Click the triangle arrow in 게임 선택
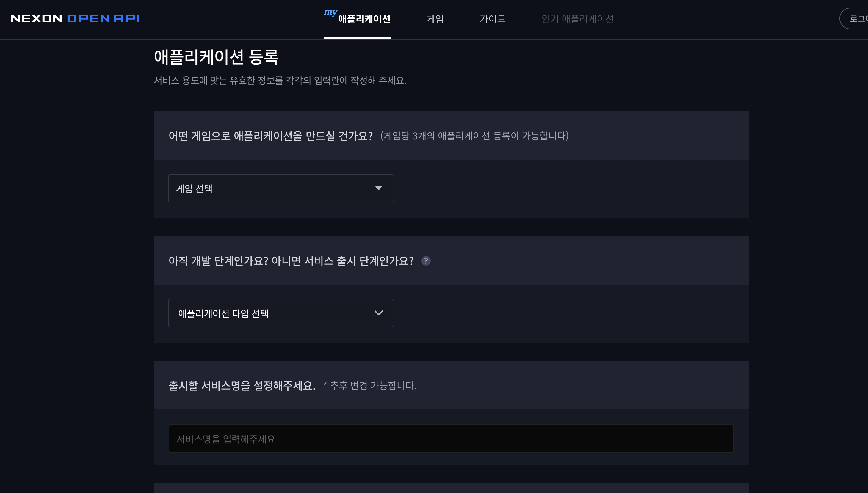The height and width of the screenshot is (493, 868). coord(378,188)
